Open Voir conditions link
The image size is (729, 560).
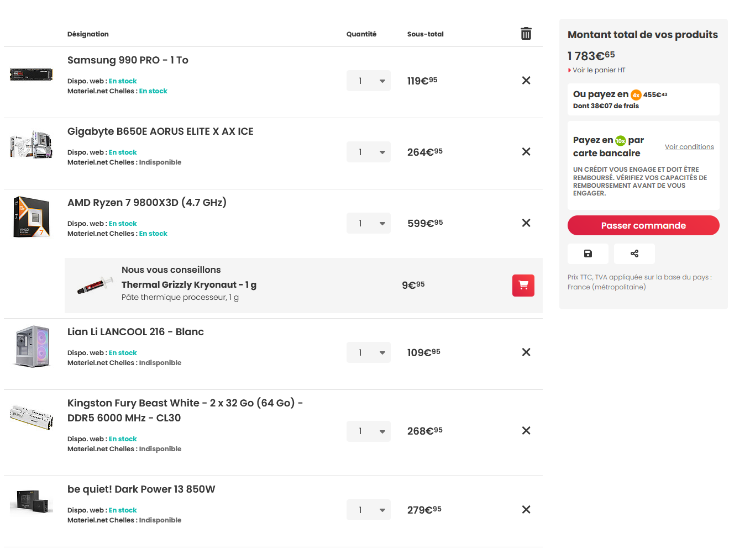pyautogui.click(x=689, y=147)
